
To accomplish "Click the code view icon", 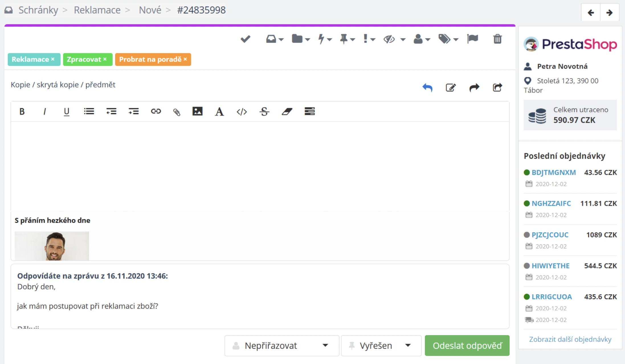I will coord(242,111).
